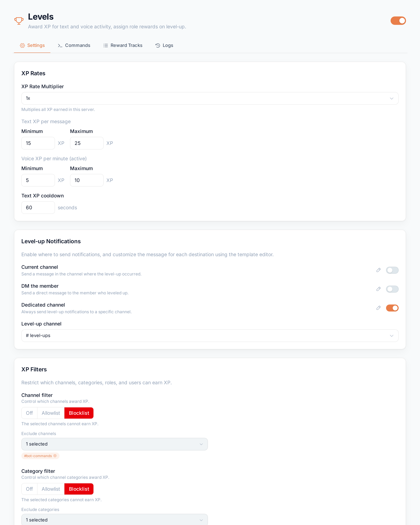Expand the Exclude categories selector
The image size is (420, 525).
pos(114,520)
